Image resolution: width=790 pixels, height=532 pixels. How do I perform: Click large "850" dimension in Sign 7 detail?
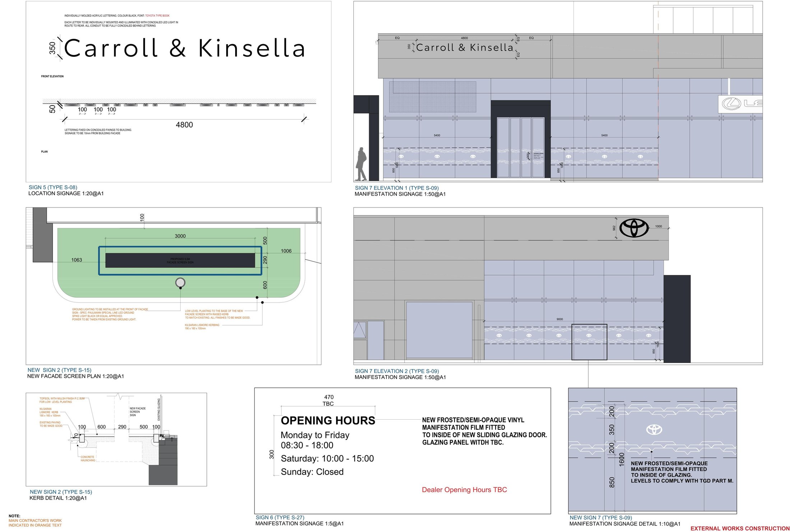click(612, 482)
